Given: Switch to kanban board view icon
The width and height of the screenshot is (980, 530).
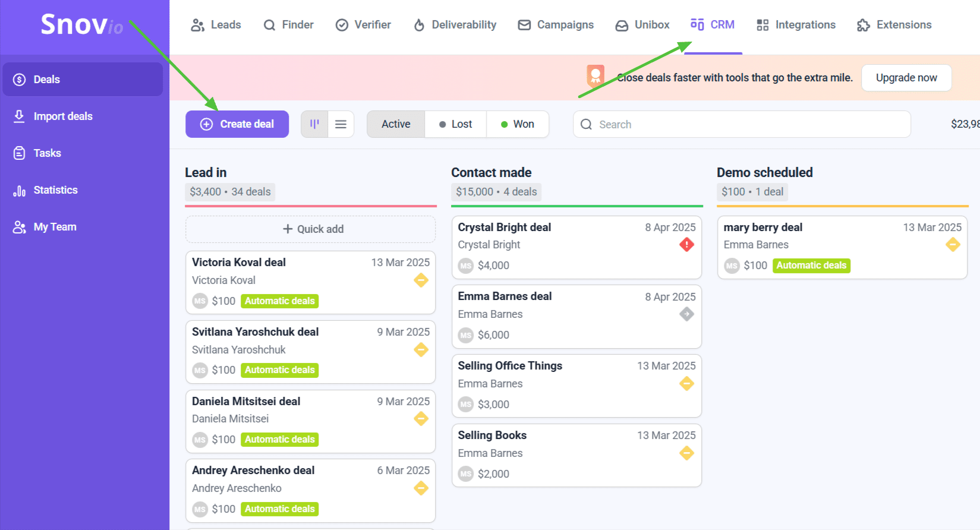Looking at the screenshot, I should point(314,124).
